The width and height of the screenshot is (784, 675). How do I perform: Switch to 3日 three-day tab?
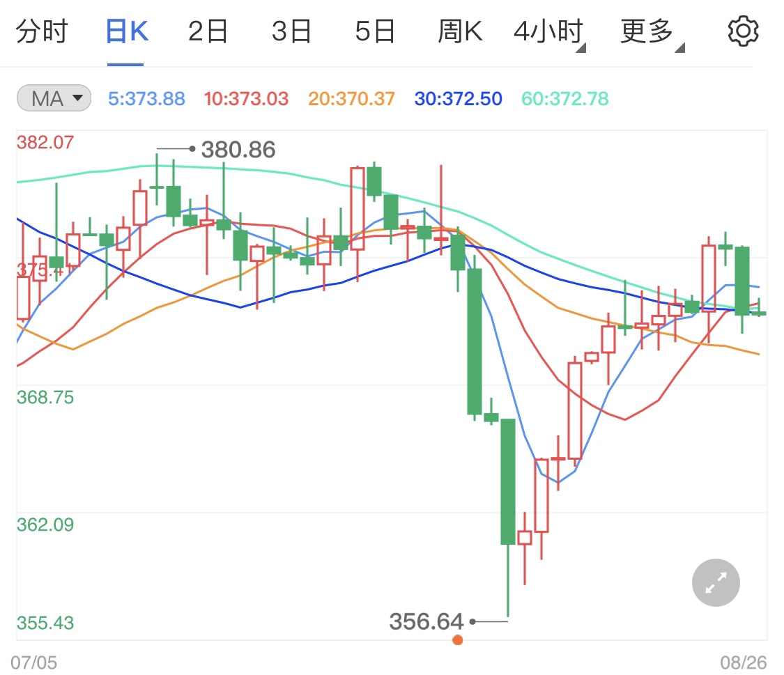[x=291, y=31]
